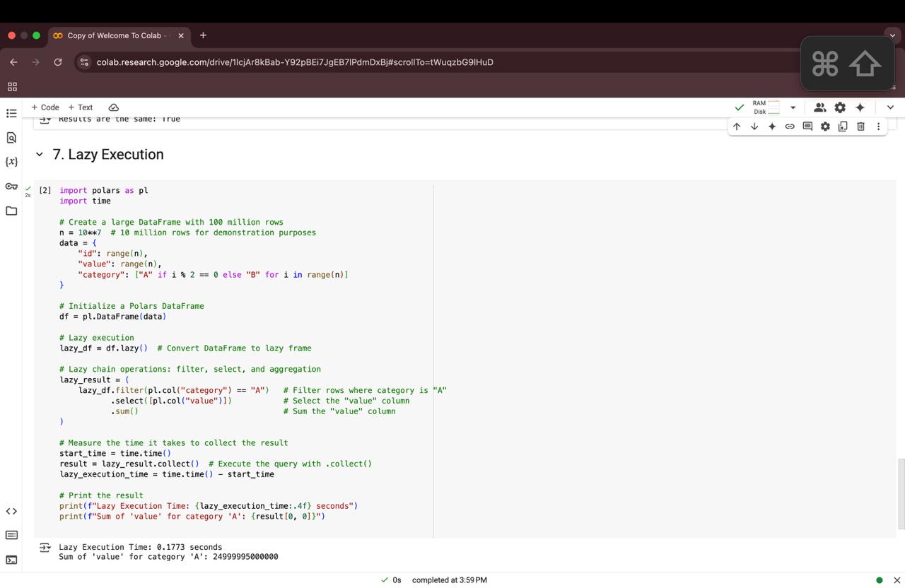Go back in browser history
The image size is (905, 588).
[x=13, y=62]
